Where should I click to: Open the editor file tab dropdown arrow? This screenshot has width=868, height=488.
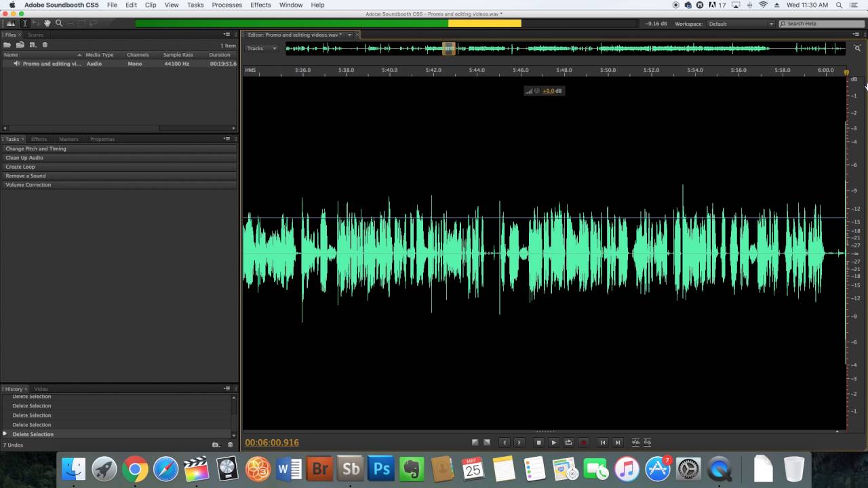(349, 35)
